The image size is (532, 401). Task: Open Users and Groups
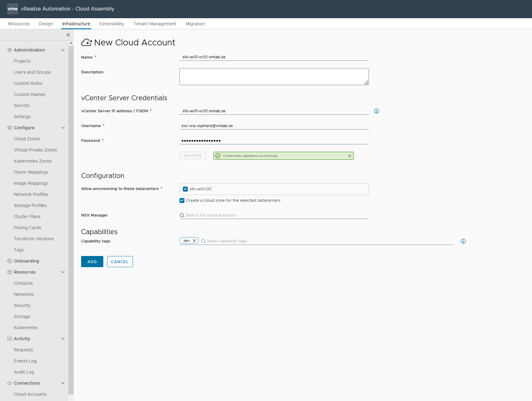[32, 72]
